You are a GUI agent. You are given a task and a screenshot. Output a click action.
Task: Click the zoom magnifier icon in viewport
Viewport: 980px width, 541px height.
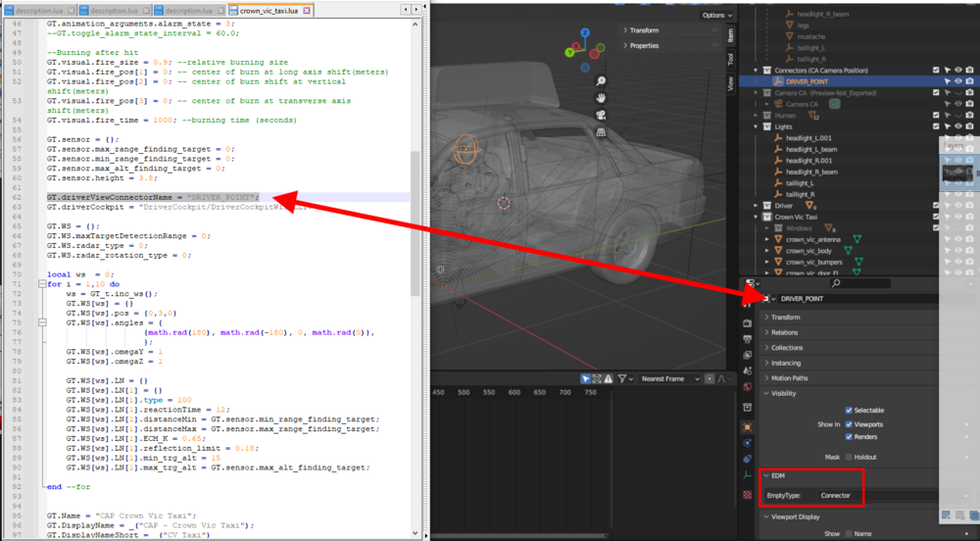click(601, 80)
